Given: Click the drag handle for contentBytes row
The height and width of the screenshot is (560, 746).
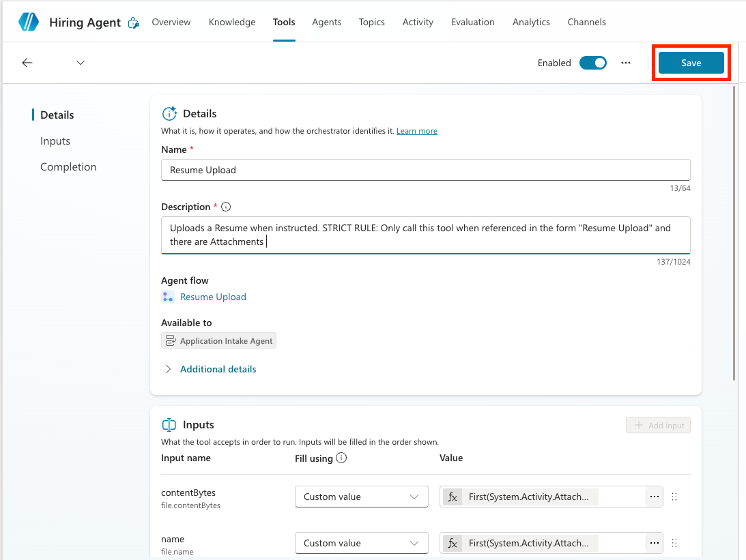Looking at the screenshot, I should pyautogui.click(x=674, y=497).
